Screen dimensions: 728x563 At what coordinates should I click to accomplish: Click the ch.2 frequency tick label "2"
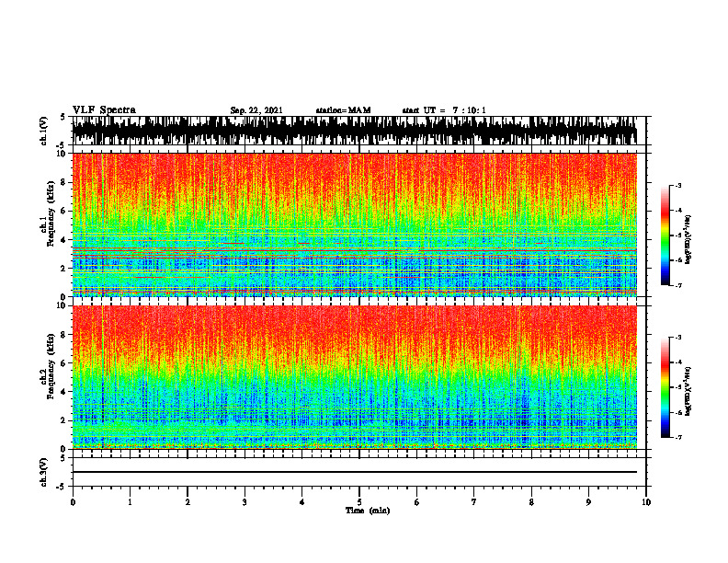coord(64,420)
